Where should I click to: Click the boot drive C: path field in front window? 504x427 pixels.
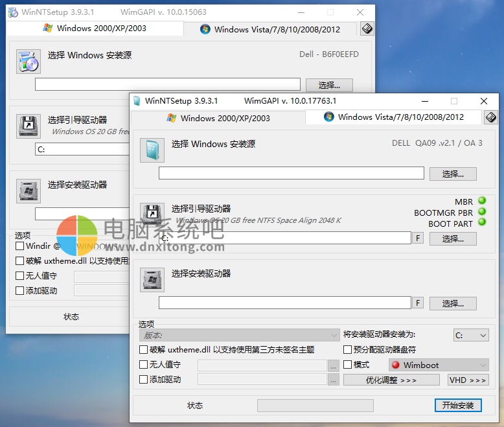285,238
